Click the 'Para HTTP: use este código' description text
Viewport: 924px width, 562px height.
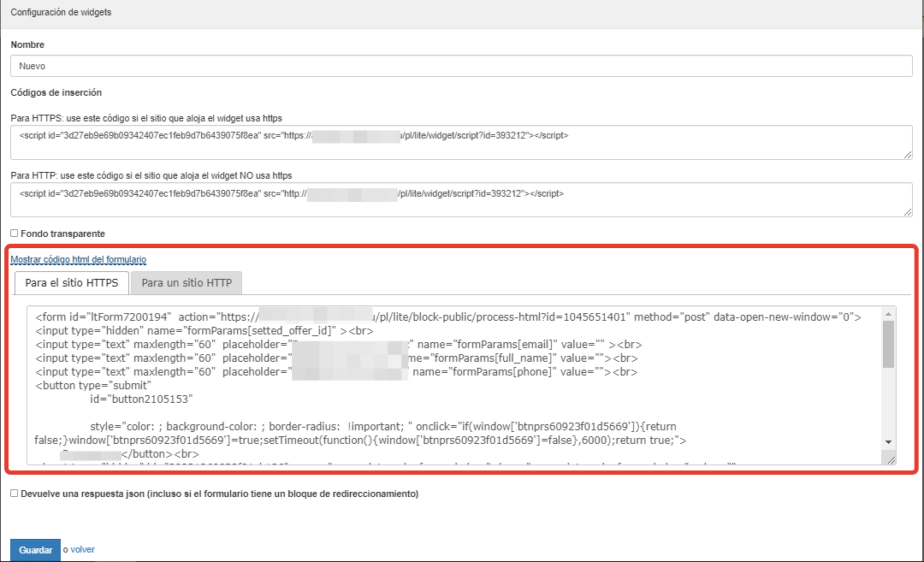point(151,175)
